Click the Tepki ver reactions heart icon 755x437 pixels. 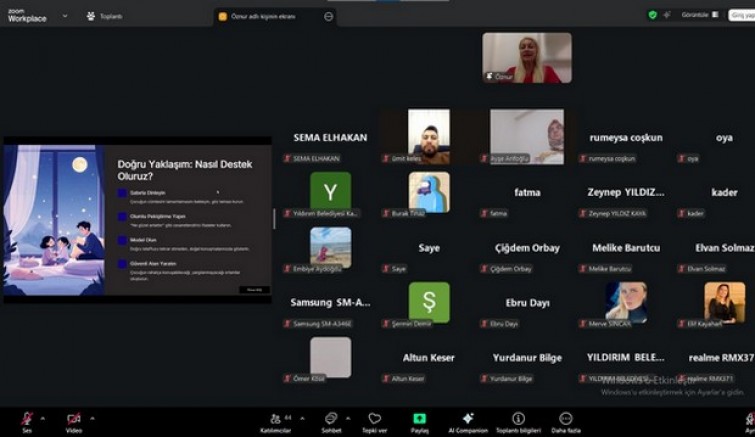(374, 419)
